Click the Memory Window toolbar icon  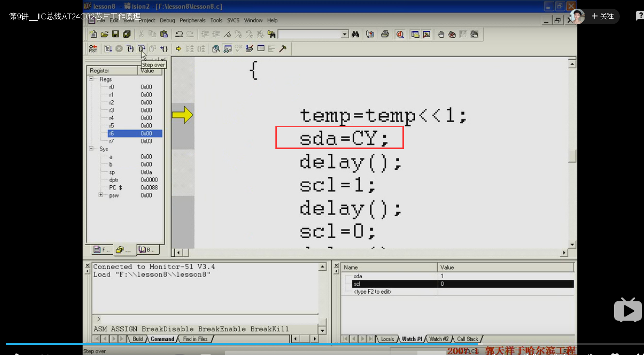(x=261, y=48)
